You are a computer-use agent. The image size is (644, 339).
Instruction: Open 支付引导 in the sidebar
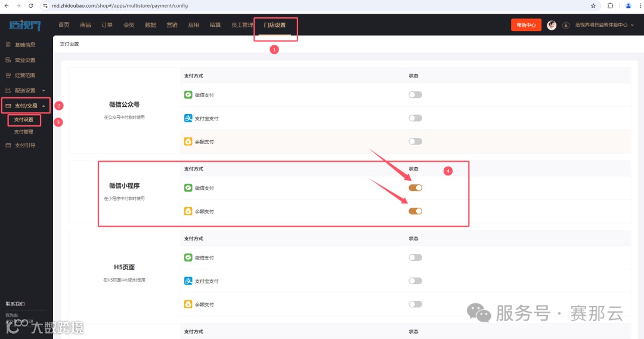[25, 145]
